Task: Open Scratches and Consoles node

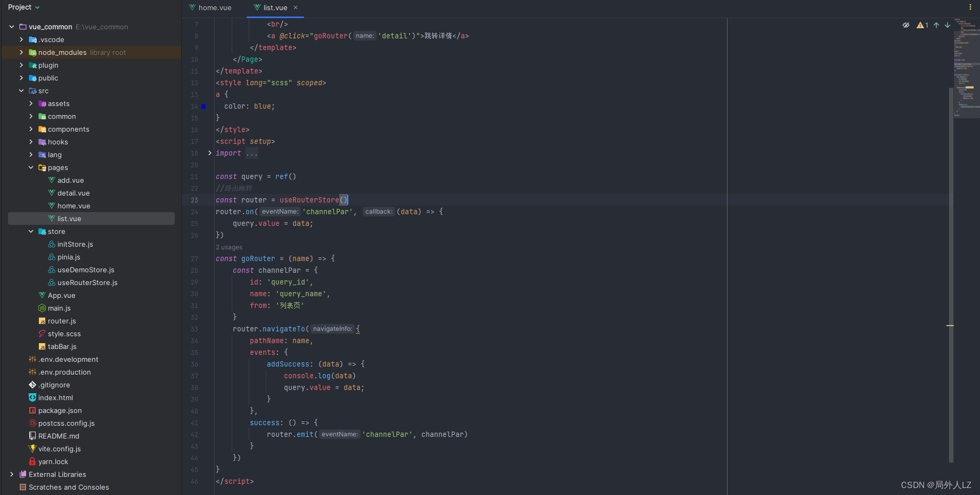Action: click(x=64, y=487)
